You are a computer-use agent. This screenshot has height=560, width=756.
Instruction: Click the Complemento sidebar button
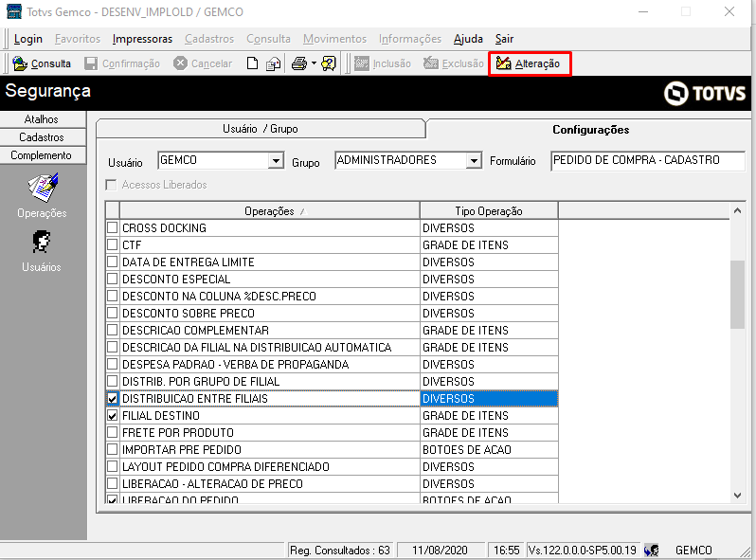coord(42,155)
